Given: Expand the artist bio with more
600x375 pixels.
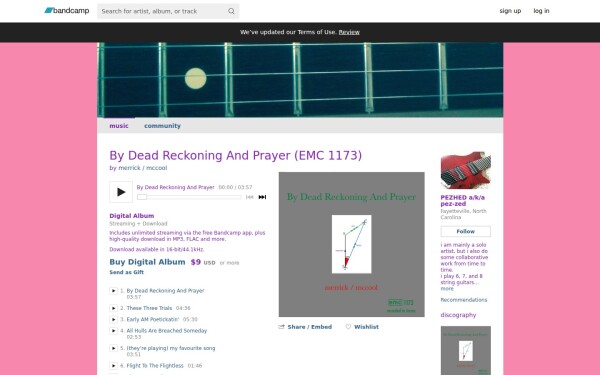Looking at the screenshot, I should 447,289.
